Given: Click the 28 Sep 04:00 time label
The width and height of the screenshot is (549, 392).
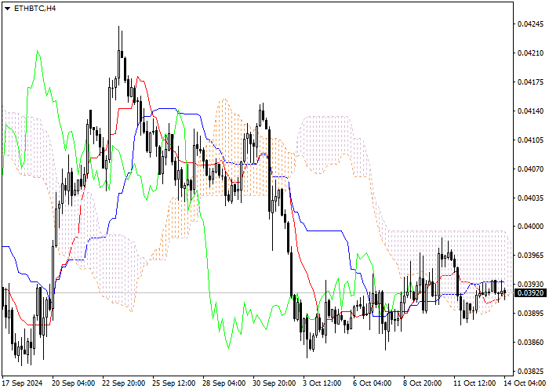Looking at the screenshot, I should pyautogui.click(x=224, y=383).
